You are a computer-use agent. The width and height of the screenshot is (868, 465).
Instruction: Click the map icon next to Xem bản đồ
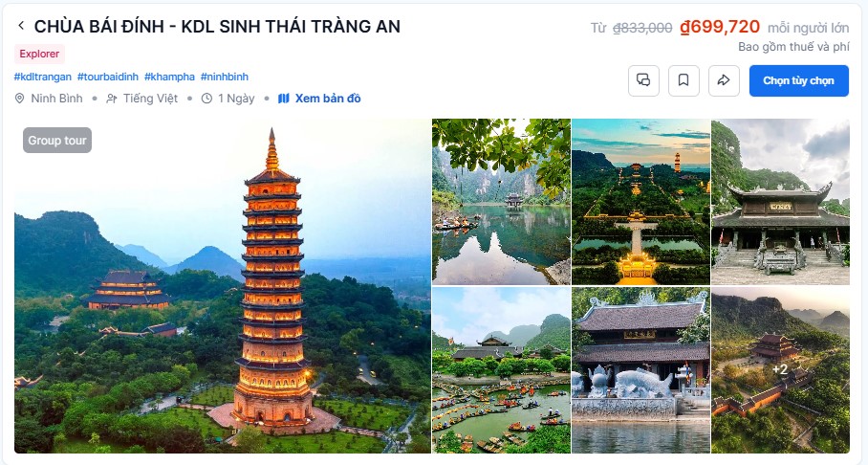coord(283,99)
